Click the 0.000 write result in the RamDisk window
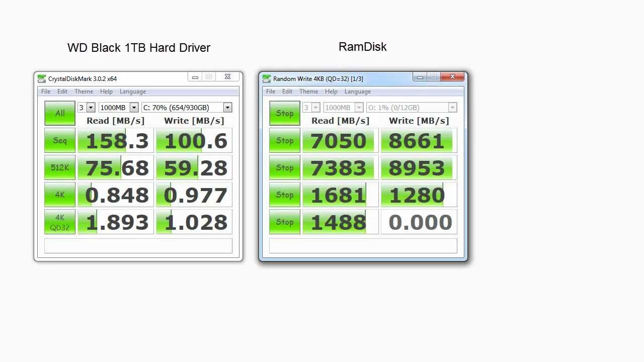The image size is (644, 362). tap(419, 222)
